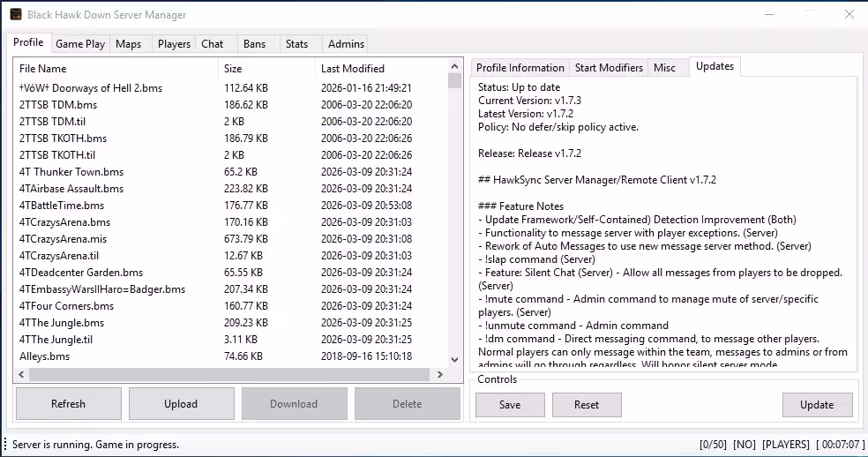Click the 2026-01-16 21:49:21 date cell
The height and width of the screenshot is (457, 868).
coord(366,88)
